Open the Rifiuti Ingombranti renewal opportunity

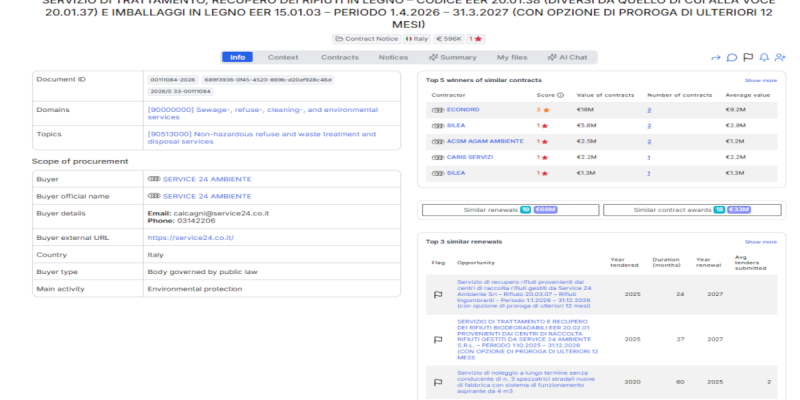[524, 294]
